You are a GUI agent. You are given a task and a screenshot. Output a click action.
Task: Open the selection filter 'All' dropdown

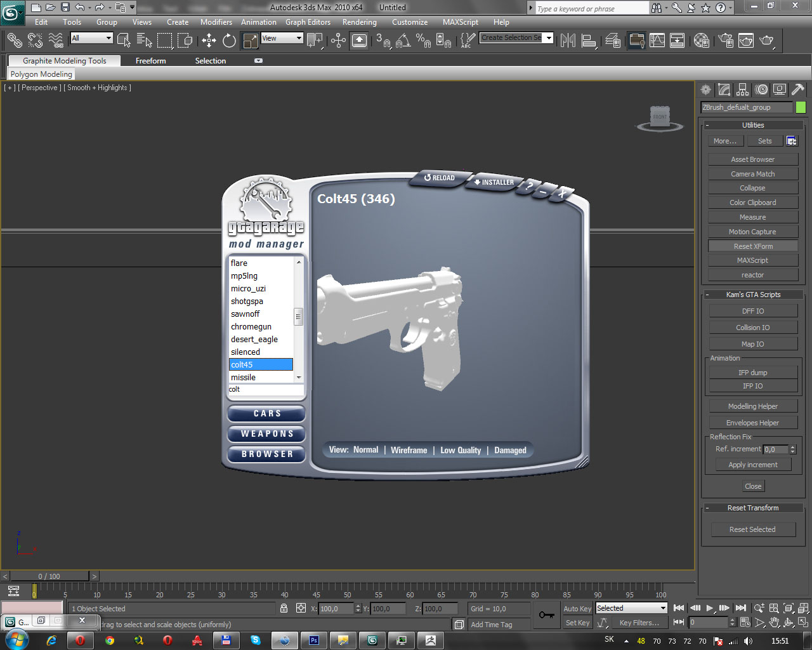(x=91, y=38)
